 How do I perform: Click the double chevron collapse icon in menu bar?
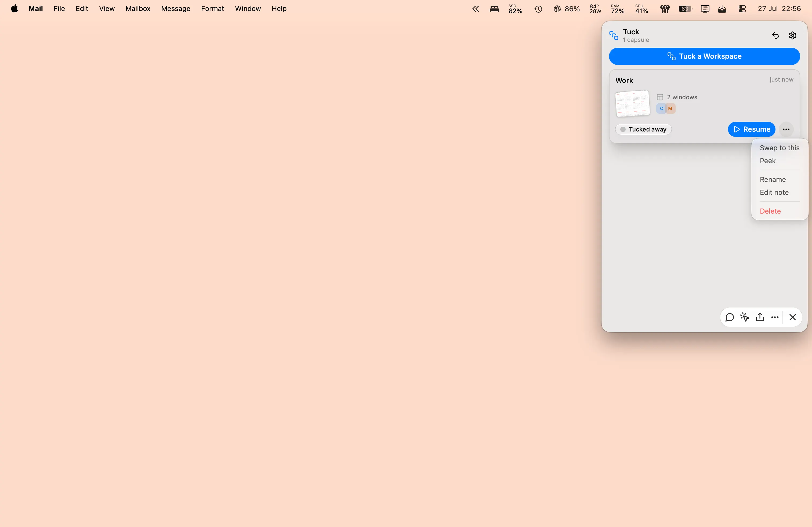point(475,9)
